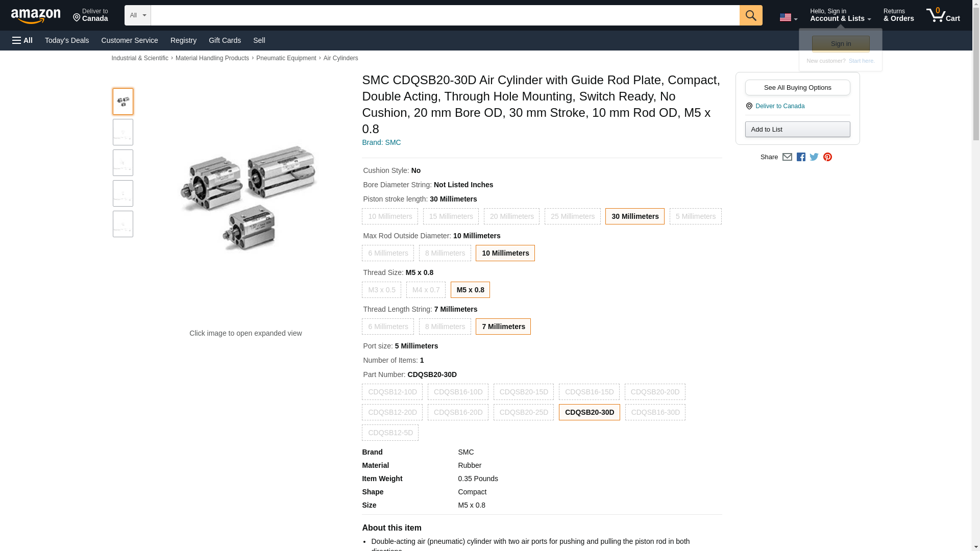Image resolution: width=980 pixels, height=551 pixels.
Task: Open Today's Deals nav item
Action: [x=67, y=40]
